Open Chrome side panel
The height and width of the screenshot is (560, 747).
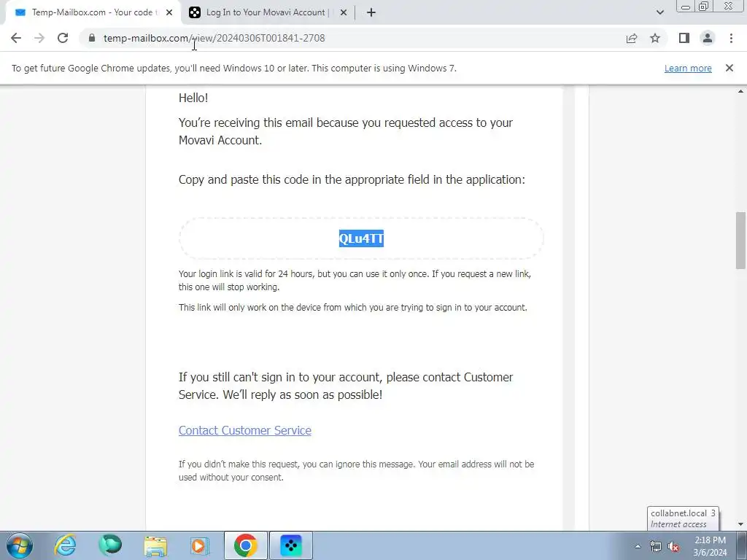pos(684,38)
